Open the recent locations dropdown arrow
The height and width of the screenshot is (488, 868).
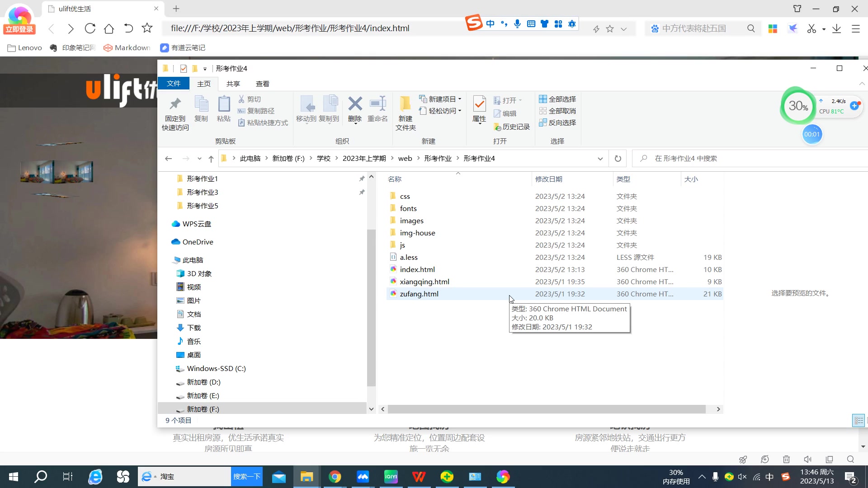point(199,159)
